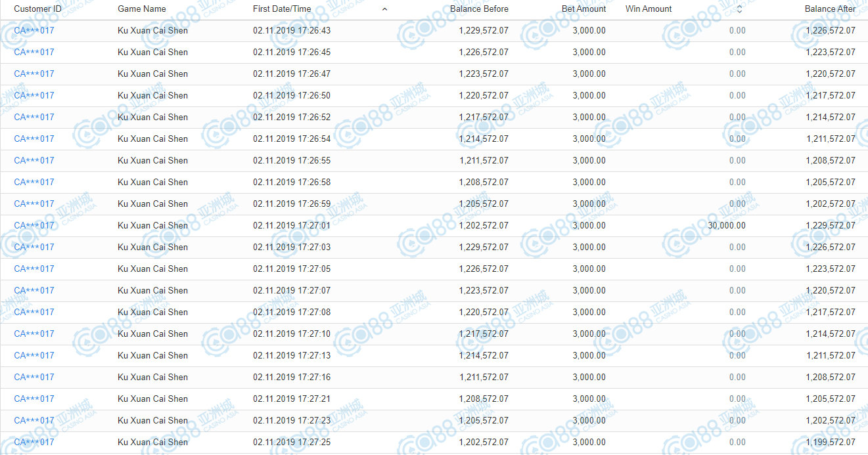Open CA***017 link in the 17:26:54 row
Screen dimensions: 868x455
click(34, 139)
